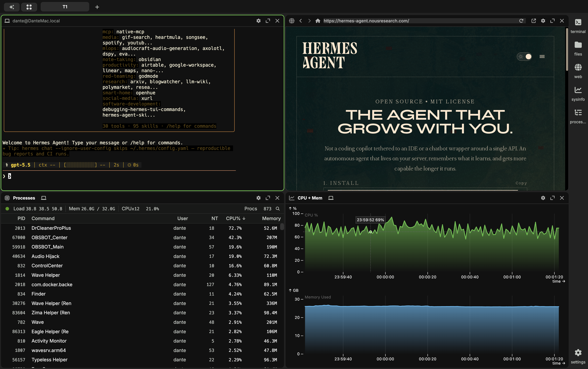Click the globe icon in the web block header
The width and height of the screenshot is (588, 369).
click(x=292, y=21)
